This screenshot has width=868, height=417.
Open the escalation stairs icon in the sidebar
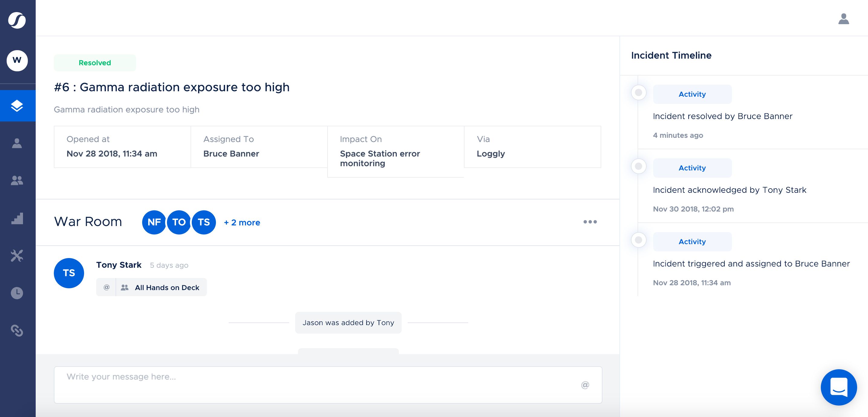[17, 218]
